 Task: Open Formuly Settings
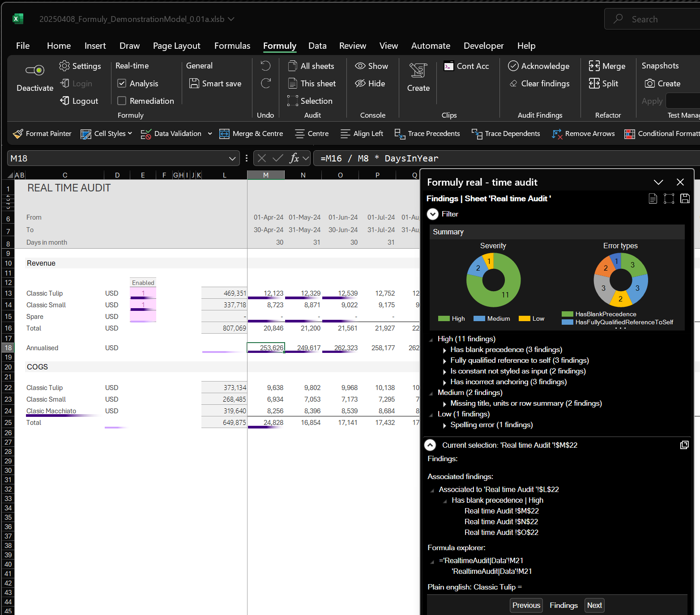80,66
